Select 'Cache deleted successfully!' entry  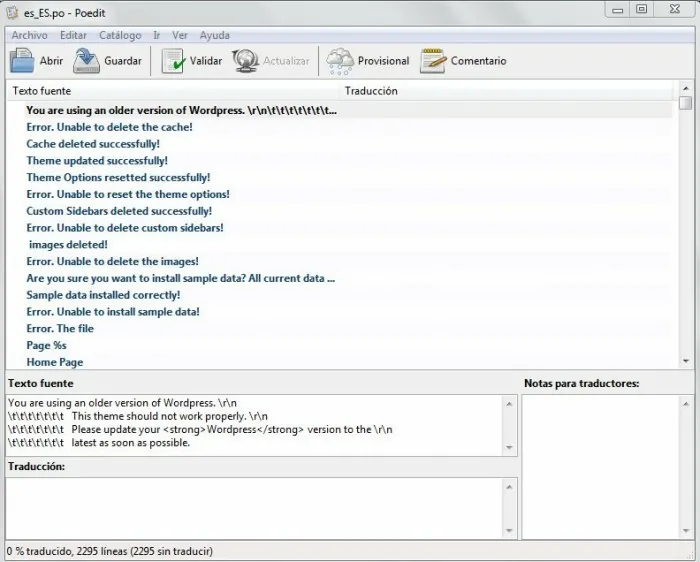(339, 144)
